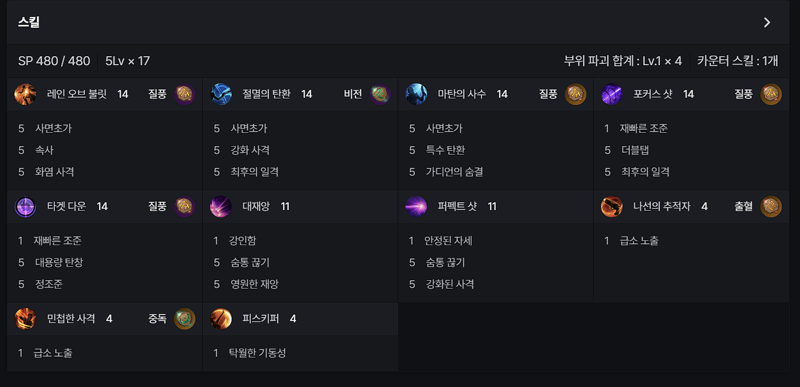Click the 절멸의 탄환 skill icon
This screenshot has width=800, height=387.
pyautogui.click(x=221, y=94)
